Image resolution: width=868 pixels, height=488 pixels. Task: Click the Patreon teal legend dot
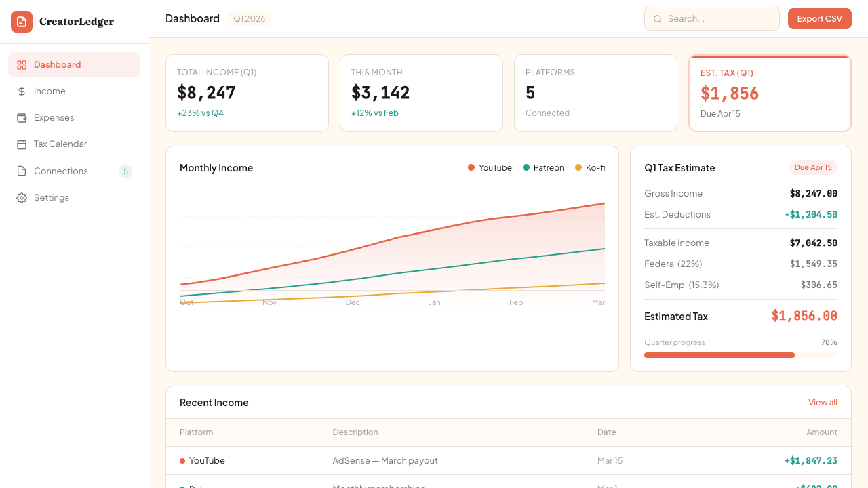[x=526, y=168]
